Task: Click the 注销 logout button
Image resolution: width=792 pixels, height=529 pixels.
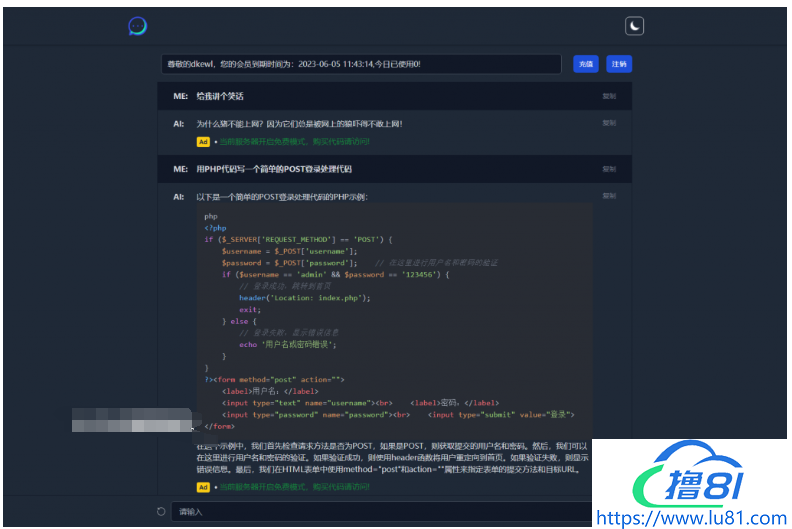Action: [619, 64]
